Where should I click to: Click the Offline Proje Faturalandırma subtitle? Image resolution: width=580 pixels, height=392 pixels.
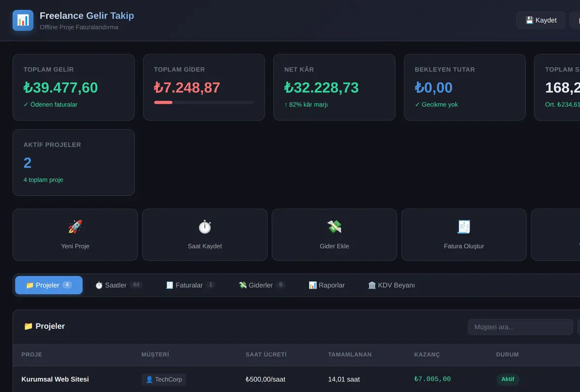[x=79, y=27]
